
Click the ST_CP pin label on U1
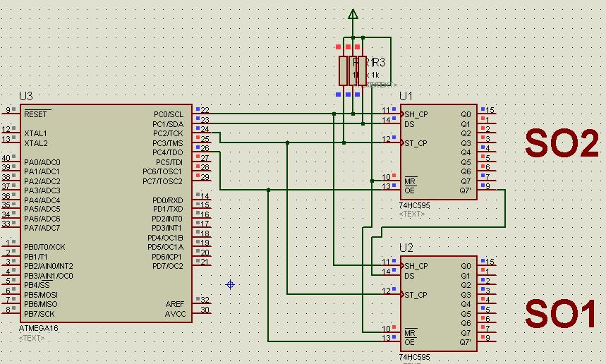pos(416,143)
